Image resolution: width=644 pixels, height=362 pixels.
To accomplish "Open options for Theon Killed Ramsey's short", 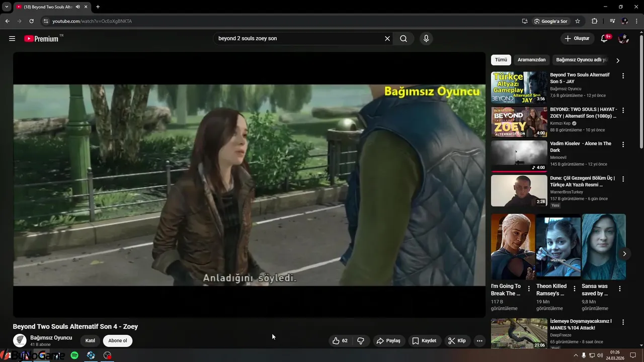I will [574, 289].
